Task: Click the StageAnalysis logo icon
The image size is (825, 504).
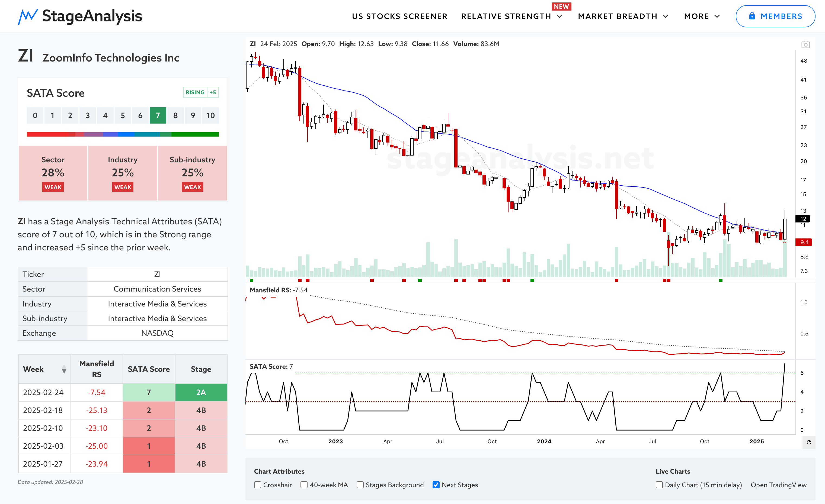Action: click(28, 16)
